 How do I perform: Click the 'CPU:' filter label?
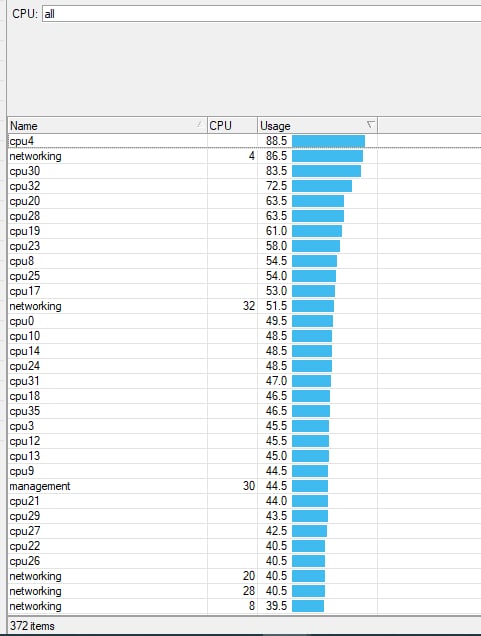25,14
